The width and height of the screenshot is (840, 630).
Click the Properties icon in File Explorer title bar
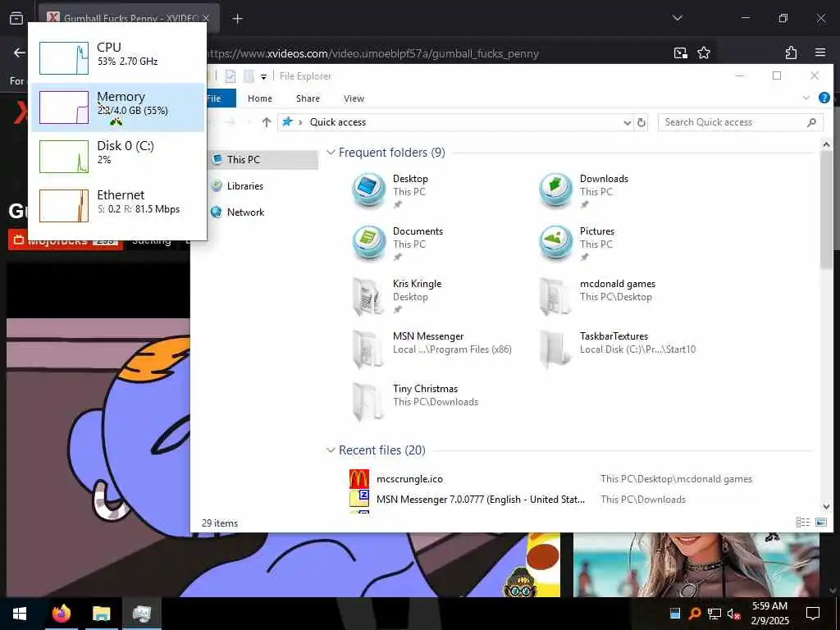231,76
